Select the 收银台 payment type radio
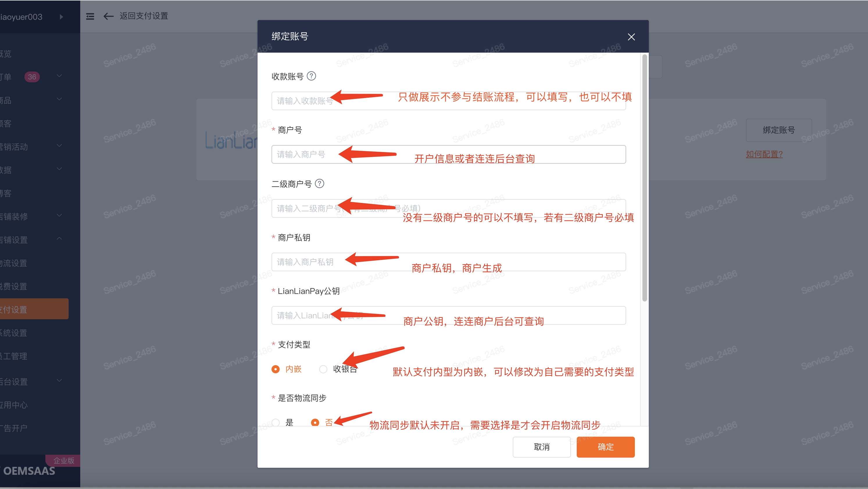The width and height of the screenshot is (868, 489). click(x=323, y=369)
